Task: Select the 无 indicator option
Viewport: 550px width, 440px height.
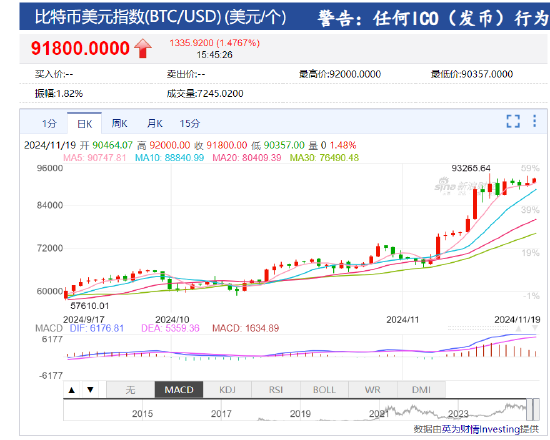Action: pyautogui.click(x=130, y=390)
